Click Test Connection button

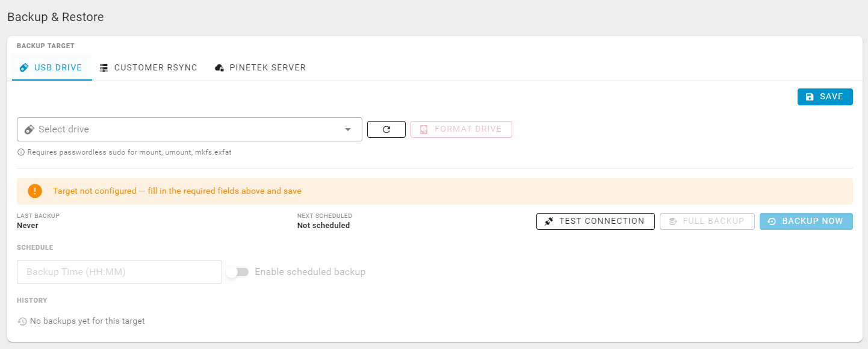point(595,221)
